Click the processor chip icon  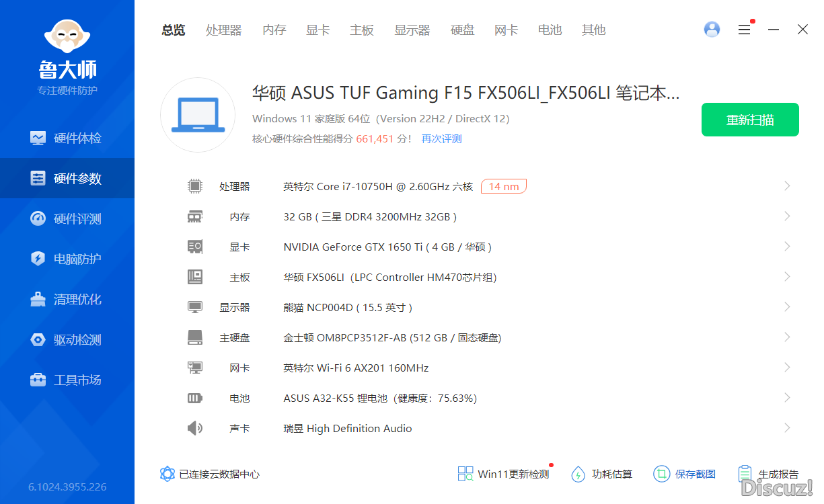click(x=195, y=186)
